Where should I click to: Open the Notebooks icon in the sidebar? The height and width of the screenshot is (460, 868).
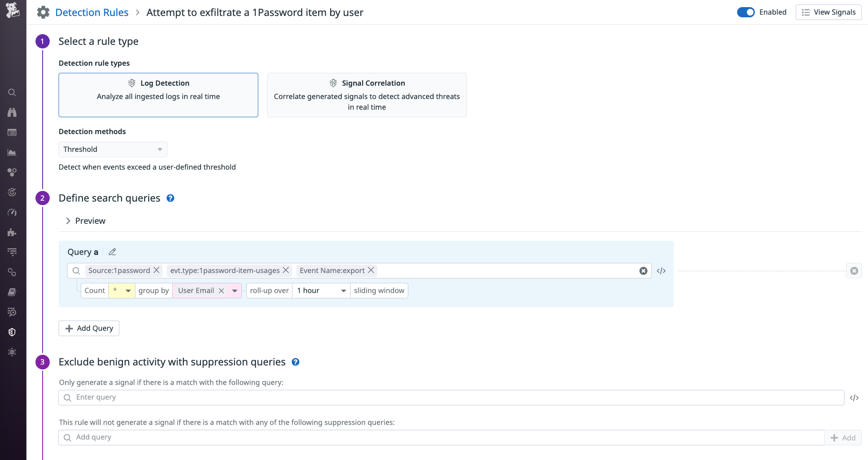tap(12, 292)
